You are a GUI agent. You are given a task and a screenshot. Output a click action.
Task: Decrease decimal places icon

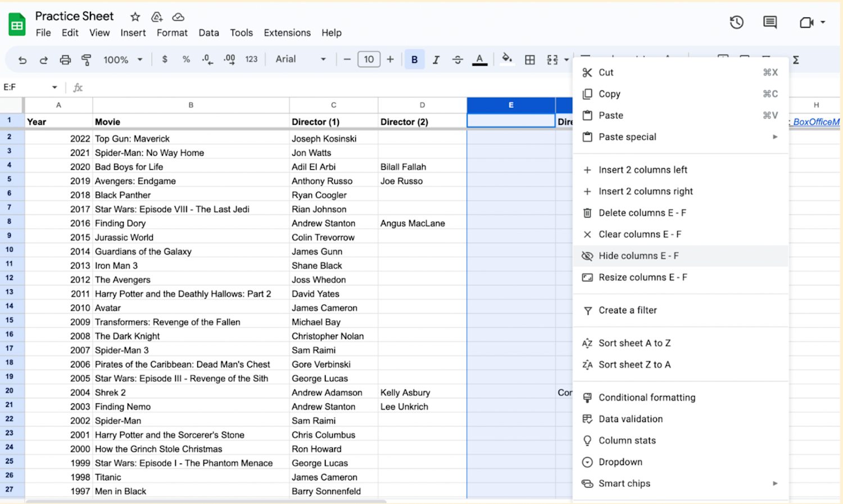click(207, 59)
